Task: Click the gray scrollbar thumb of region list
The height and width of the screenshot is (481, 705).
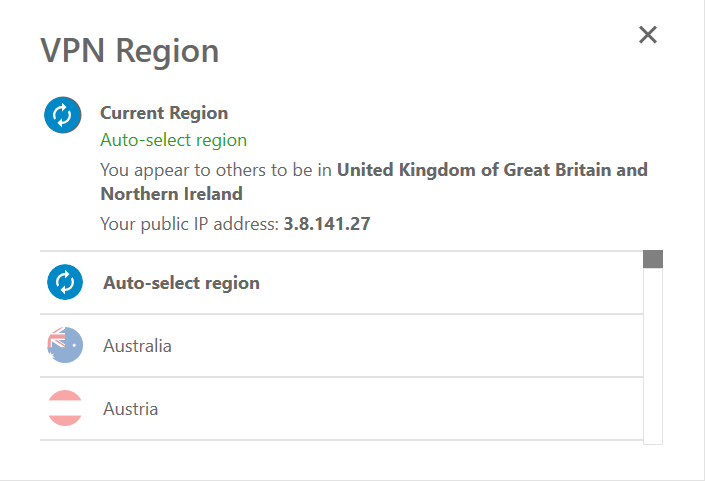Action: pyautogui.click(x=653, y=259)
